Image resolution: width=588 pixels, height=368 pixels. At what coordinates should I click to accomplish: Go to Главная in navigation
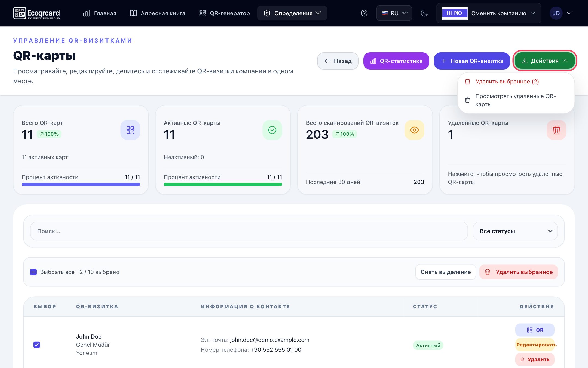click(100, 13)
